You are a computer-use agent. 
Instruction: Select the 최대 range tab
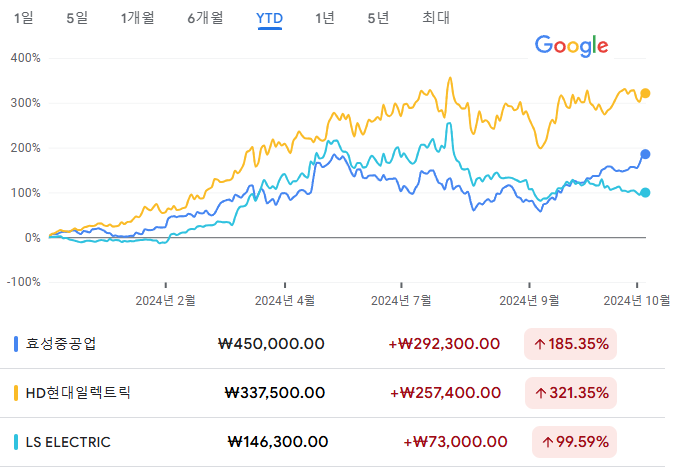436,18
